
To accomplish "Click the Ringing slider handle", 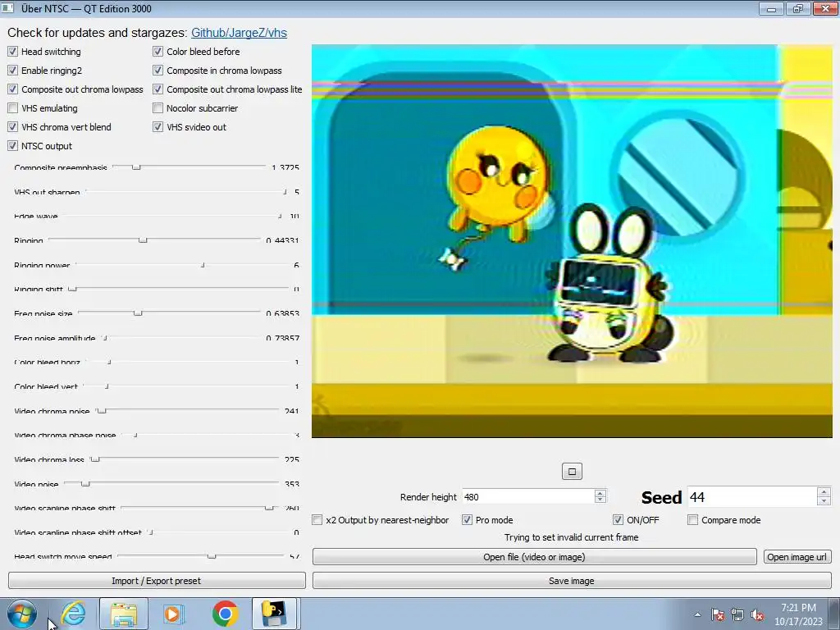I will (x=143, y=240).
